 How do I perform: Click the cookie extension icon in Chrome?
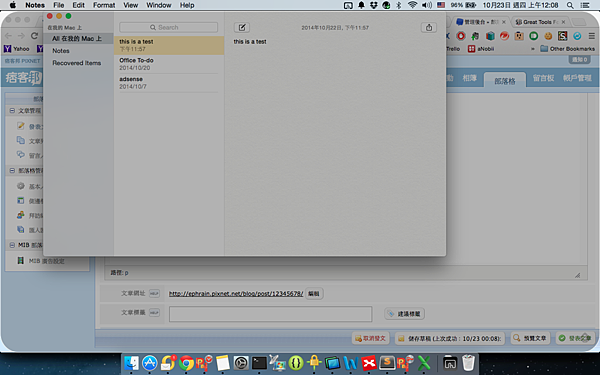pos(548,36)
